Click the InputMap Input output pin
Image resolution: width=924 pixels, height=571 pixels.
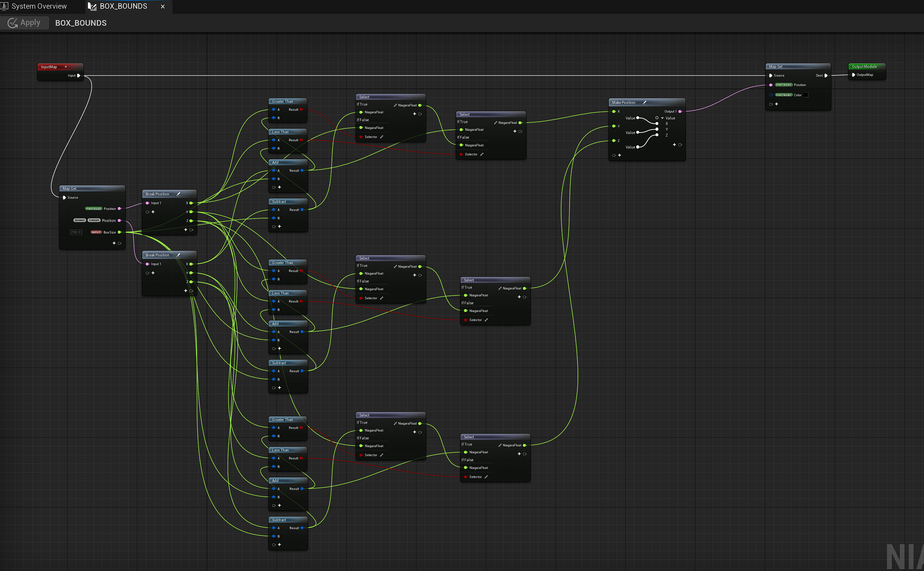point(78,76)
